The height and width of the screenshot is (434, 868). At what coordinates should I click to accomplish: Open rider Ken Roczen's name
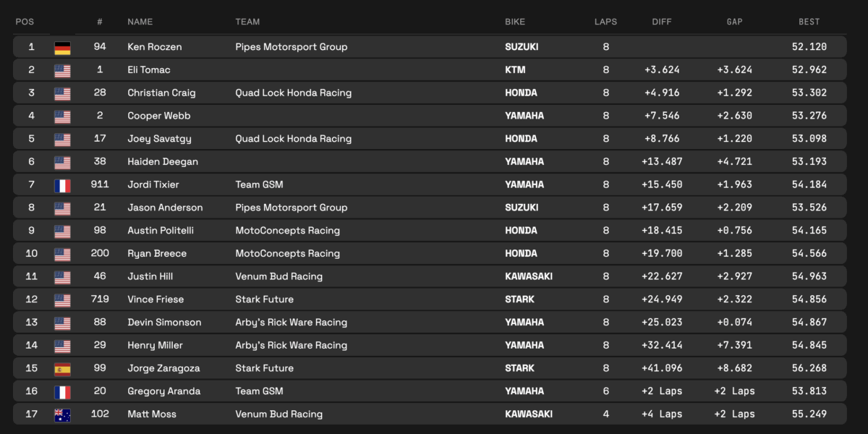pos(154,47)
